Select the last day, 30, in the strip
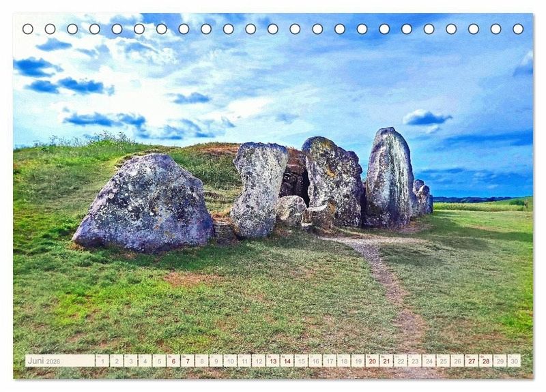 [x=514, y=361]
